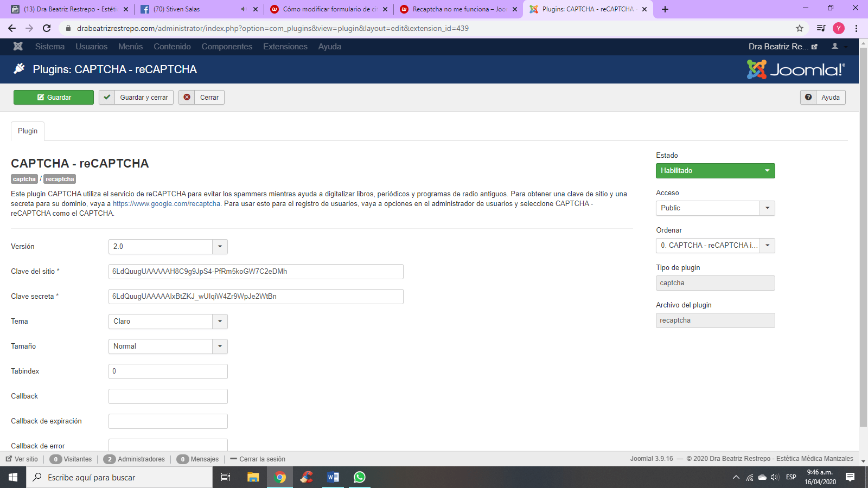
Task: Click the question mark help icon
Action: [x=808, y=97]
